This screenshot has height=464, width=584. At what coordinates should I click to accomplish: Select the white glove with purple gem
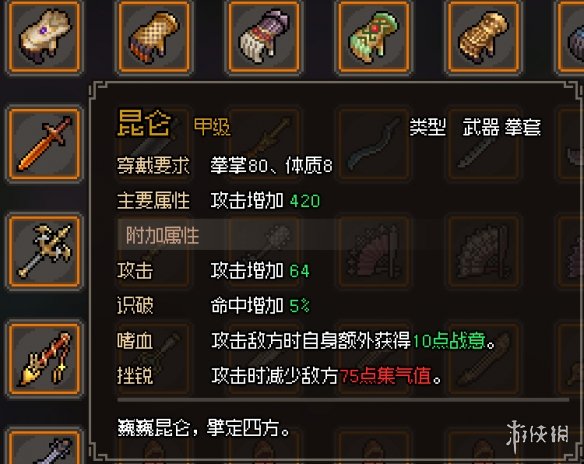44,36
